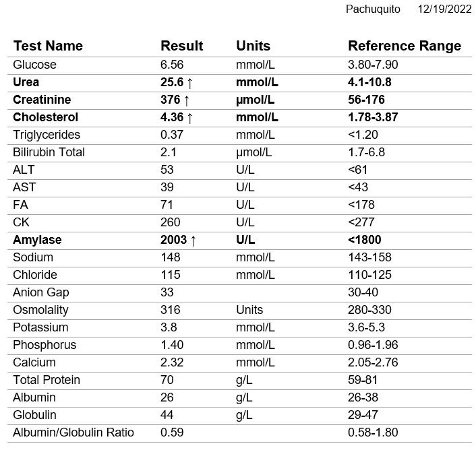Screen dimensions: 476x452
Task: Click the Sodium reference range 143-158
Action: [x=369, y=257]
